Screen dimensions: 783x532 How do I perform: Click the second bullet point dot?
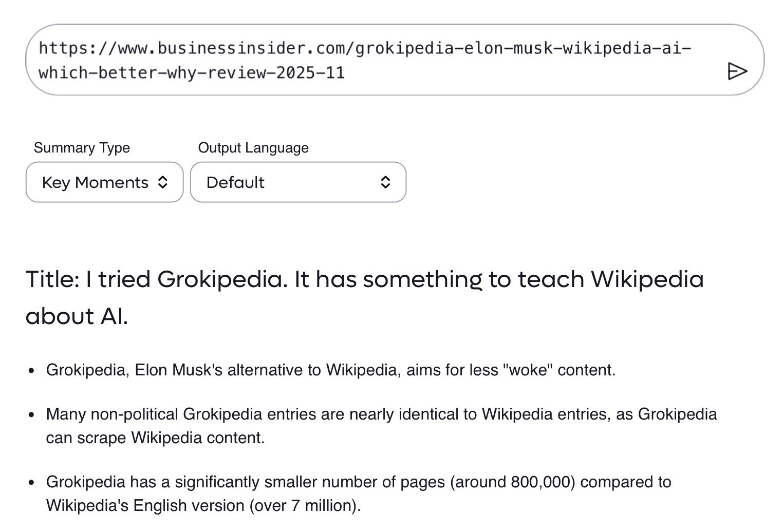click(32, 415)
